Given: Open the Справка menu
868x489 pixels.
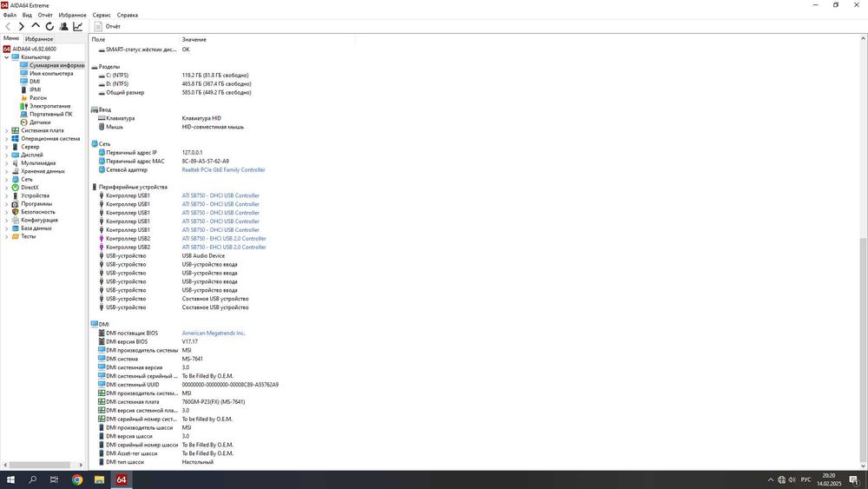Looking at the screenshot, I should (x=128, y=15).
